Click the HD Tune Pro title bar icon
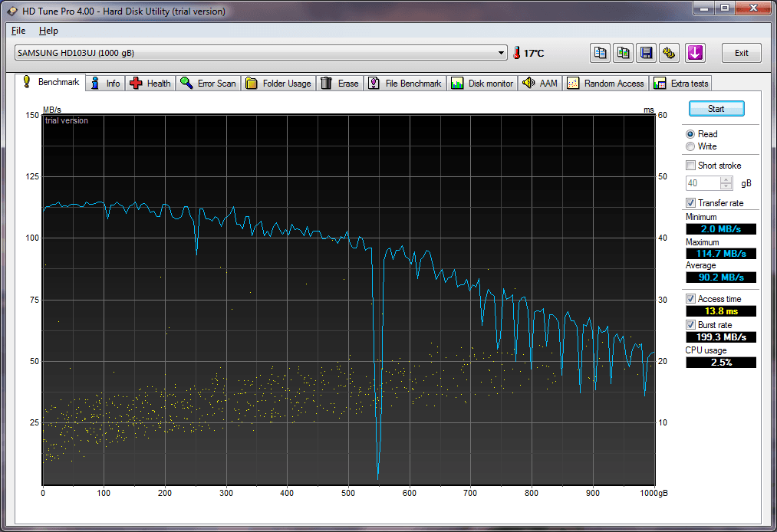 coord(12,11)
